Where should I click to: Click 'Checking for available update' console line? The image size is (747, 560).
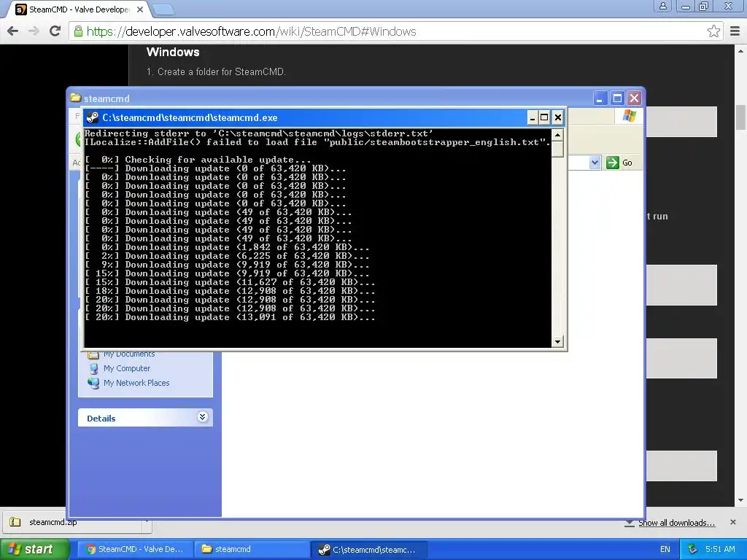pyautogui.click(x=198, y=160)
